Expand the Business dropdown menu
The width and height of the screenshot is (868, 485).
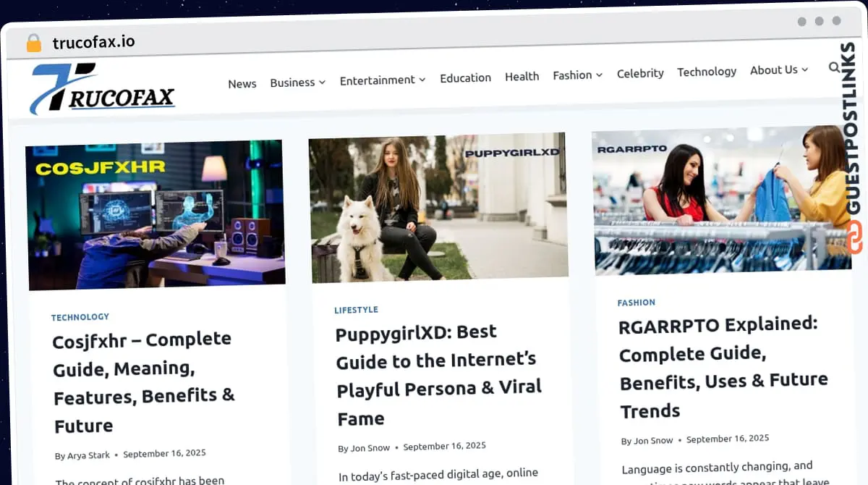[297, 83]
